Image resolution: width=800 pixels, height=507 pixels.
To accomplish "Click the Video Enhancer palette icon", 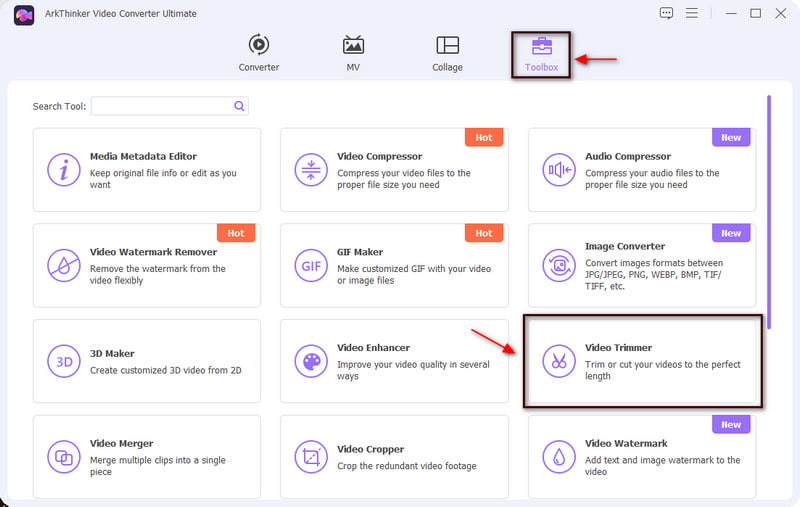I will coord(311,361).
